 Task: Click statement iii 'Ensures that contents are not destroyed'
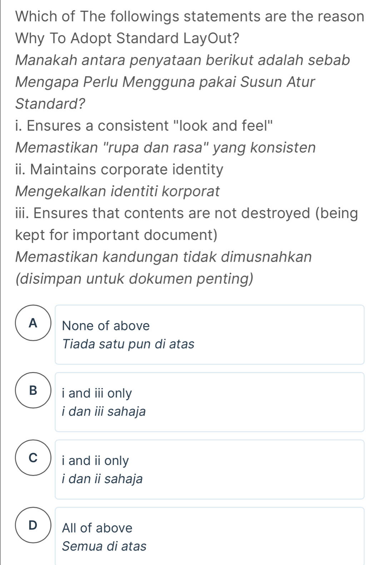(x=186, y=213)
